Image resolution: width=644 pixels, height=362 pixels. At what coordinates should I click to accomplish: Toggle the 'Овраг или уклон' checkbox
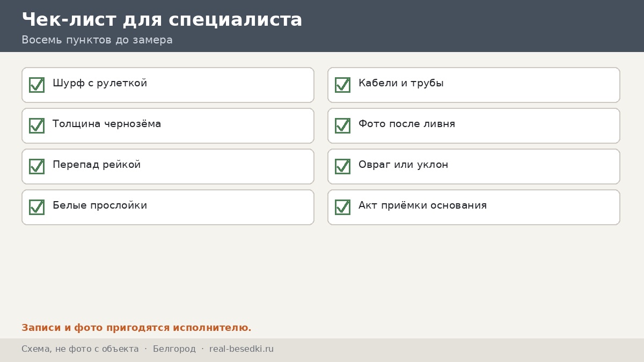click(342, 166)
